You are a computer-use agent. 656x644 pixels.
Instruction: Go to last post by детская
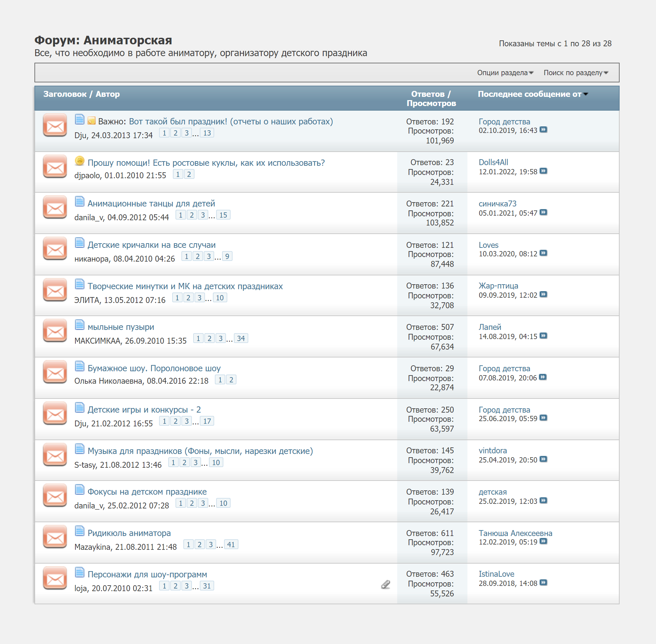tap(543, 501)
